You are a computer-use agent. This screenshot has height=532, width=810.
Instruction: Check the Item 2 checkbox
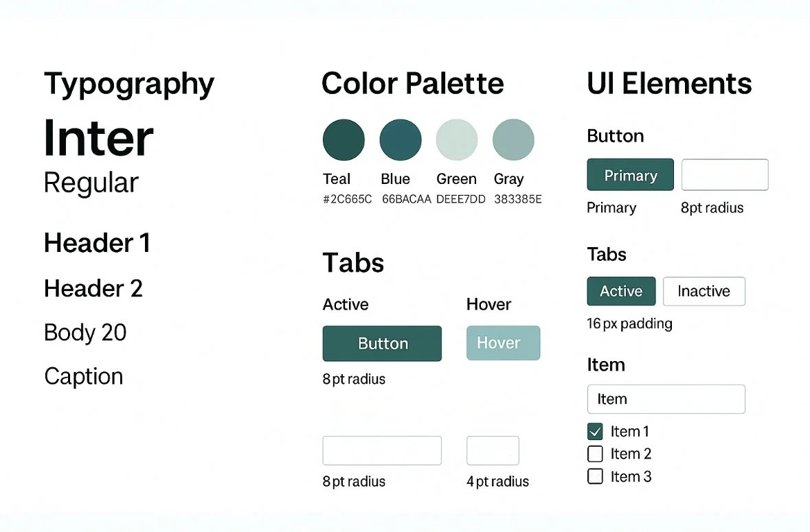[x=595, y=454]
